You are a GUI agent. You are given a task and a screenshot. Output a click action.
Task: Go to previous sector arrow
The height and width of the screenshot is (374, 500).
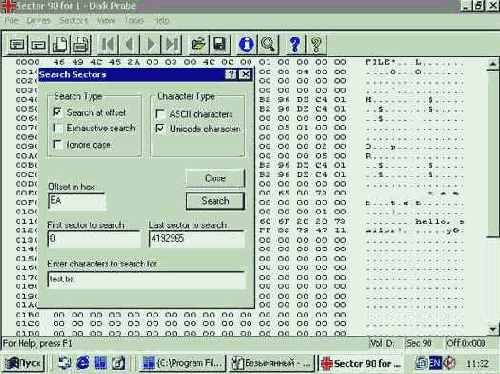point(129,44)
